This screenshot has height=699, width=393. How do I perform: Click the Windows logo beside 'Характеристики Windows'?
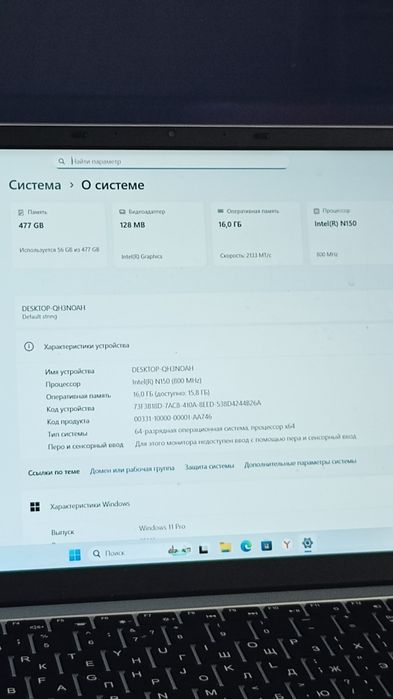tap(35, 507)
